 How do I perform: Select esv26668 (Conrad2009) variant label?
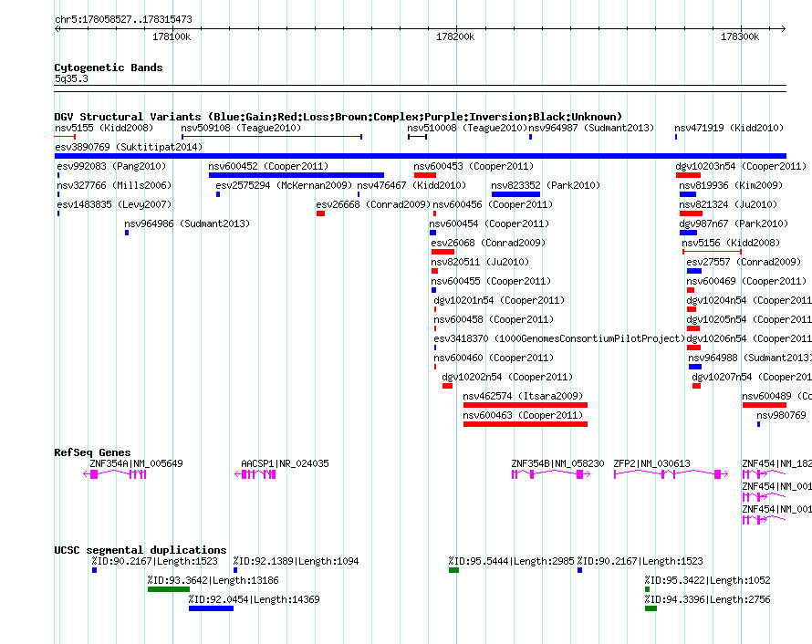point(373,204)
